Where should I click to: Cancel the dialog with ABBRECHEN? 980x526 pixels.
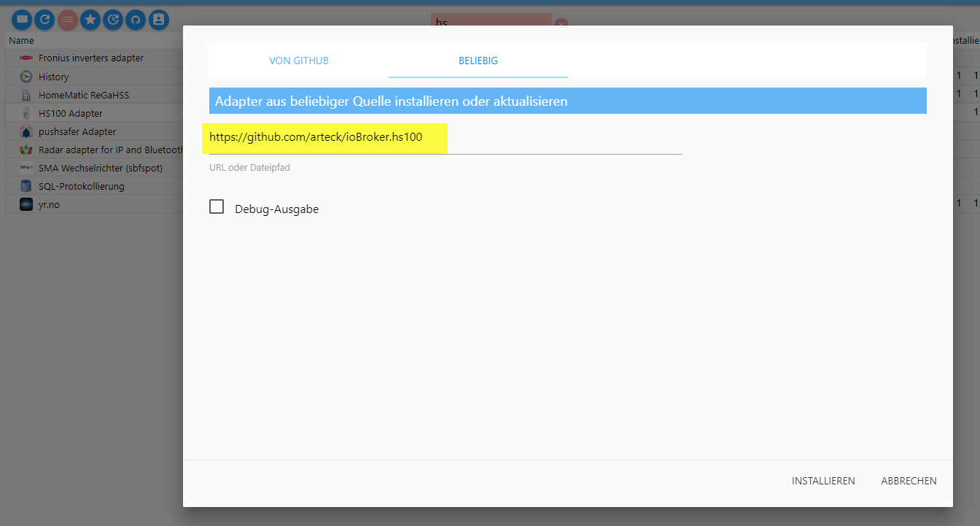coord(909,481)
